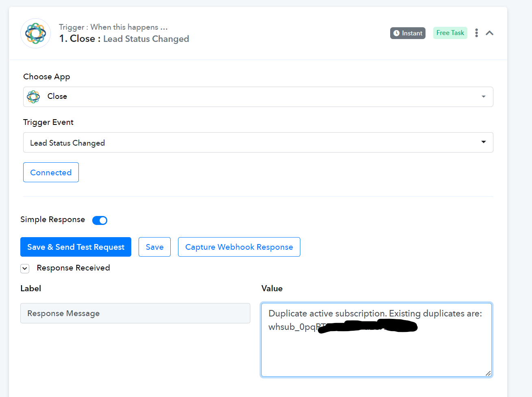Click the Save button

(154, 247)
